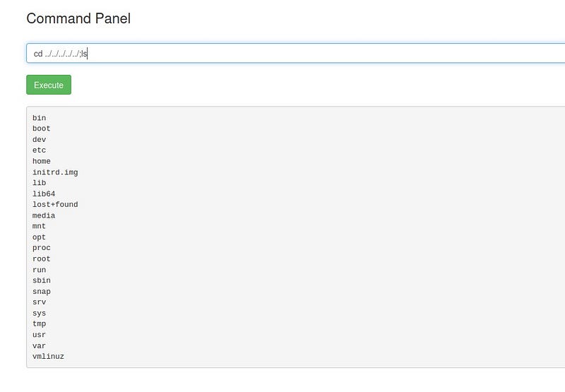The height and width of the screenshot is (392, 565).
Task: Select the 'var' output line
Action: tap(39, 346)
